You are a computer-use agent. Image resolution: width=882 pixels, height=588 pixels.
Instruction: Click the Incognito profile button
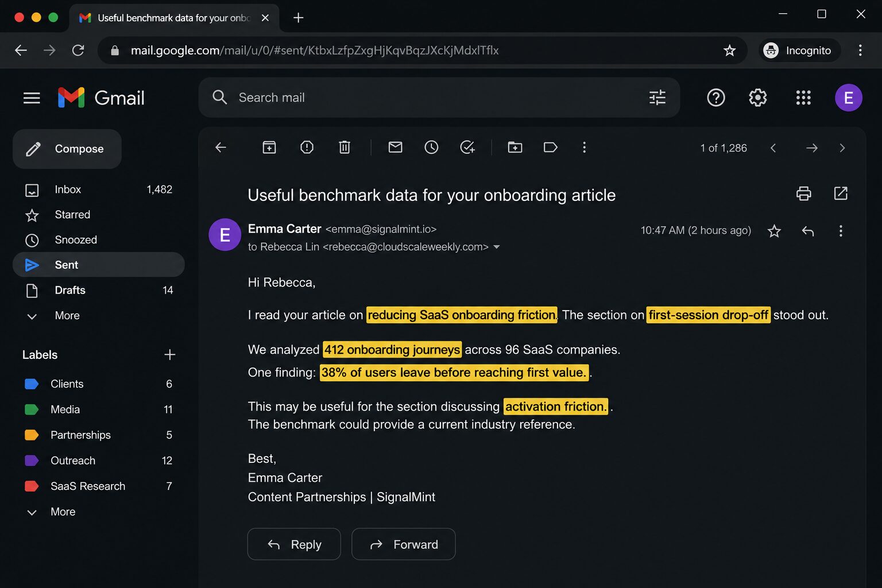coord(799,51)
